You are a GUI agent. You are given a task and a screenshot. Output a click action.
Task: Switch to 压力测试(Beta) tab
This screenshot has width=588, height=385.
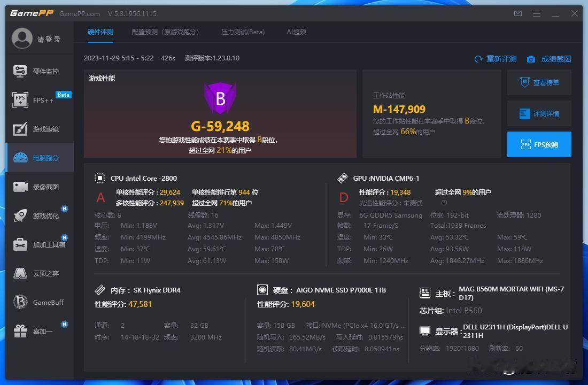[x=243, y=32]
